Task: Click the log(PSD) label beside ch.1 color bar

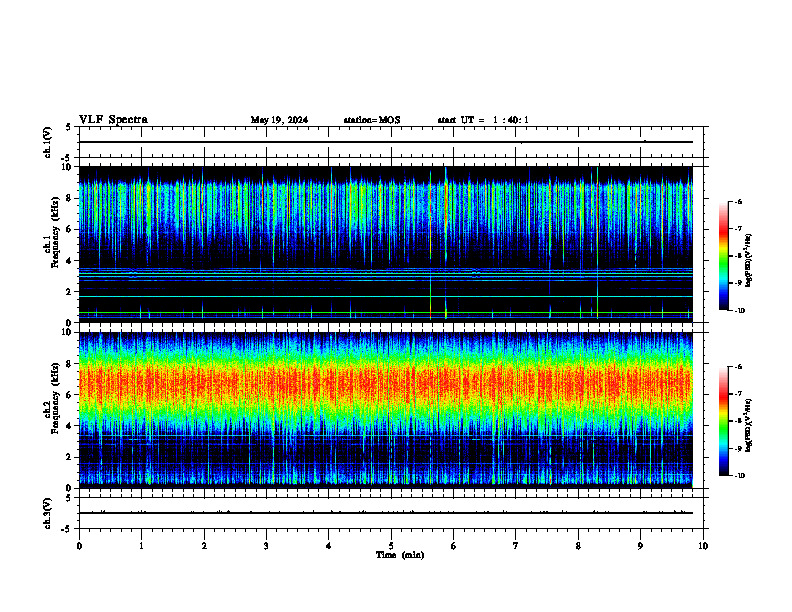Action: [x=749, y=260]
